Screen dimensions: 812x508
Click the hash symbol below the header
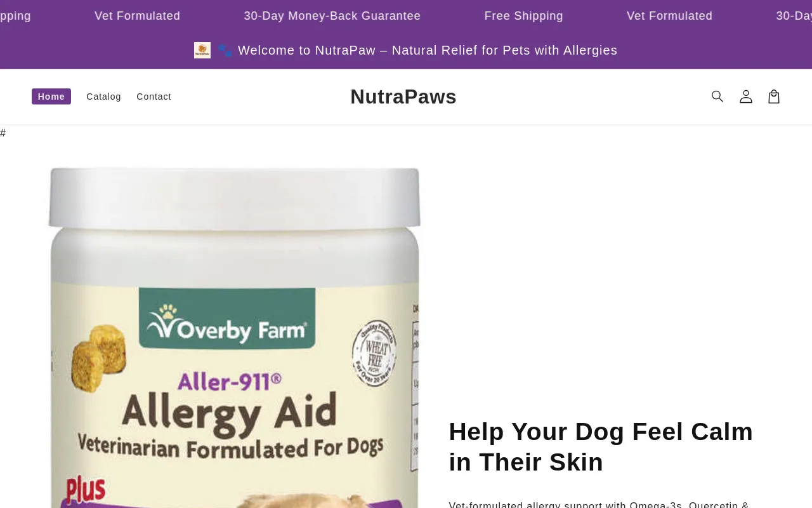tap(3, 133)
